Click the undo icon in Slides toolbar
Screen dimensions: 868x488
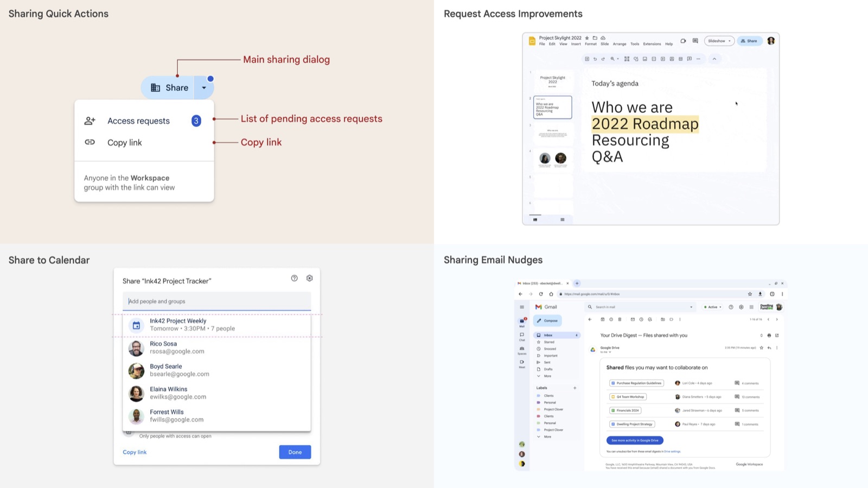(x=595, y=59)
